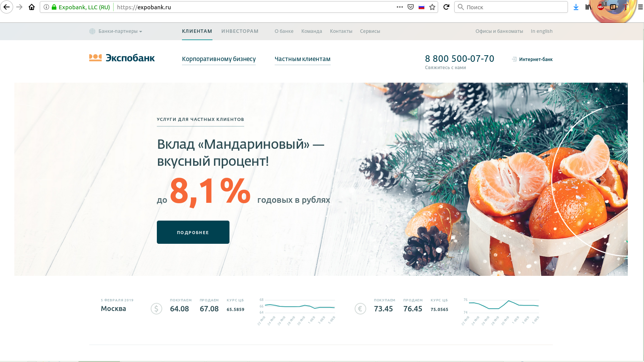
Task: Click the ПОДРОБНЕЕ button
Action: click(193, 232)
